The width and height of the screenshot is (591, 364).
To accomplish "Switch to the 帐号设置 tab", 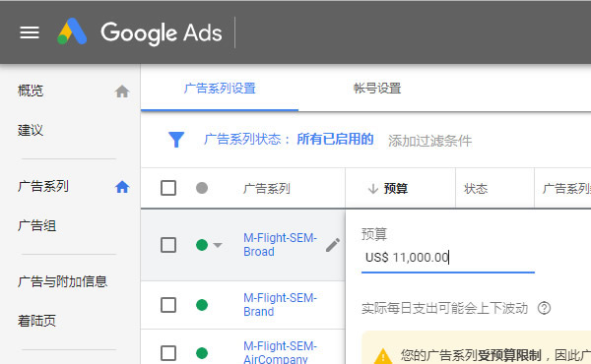I will pyautogui.click(x=377, y=89).
